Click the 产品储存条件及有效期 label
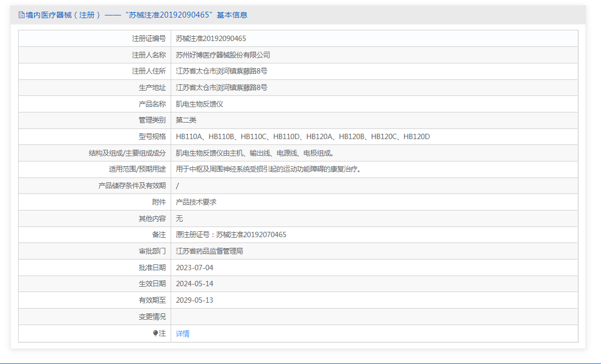The width and height of the screenshot is (601, 364). [132, 186]
